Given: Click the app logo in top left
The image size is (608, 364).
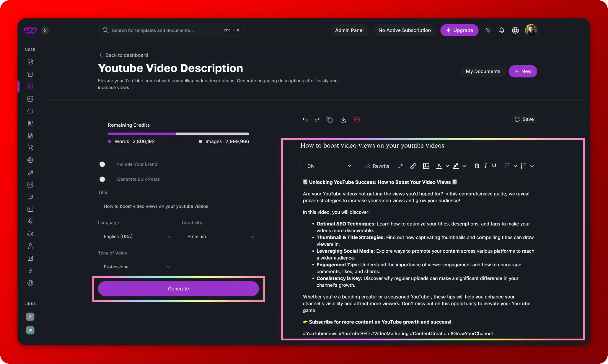Looking at the screenshot, I should [x=30, y=30].
